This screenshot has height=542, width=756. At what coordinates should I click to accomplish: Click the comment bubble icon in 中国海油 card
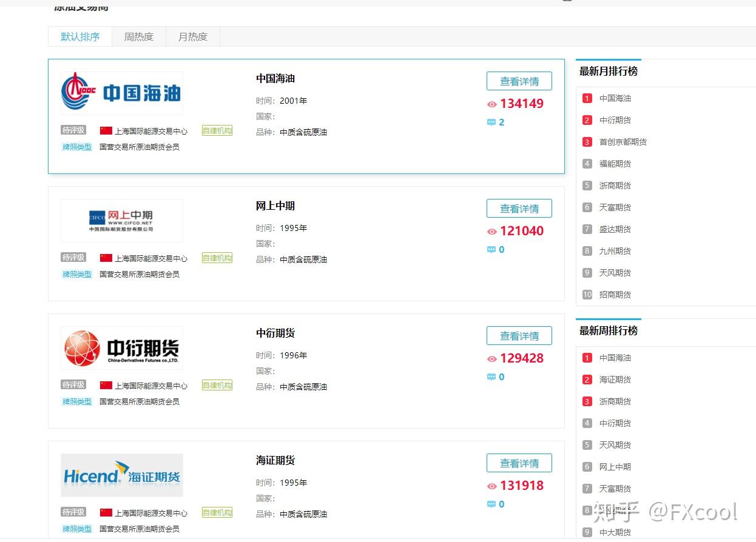point(491,122)
